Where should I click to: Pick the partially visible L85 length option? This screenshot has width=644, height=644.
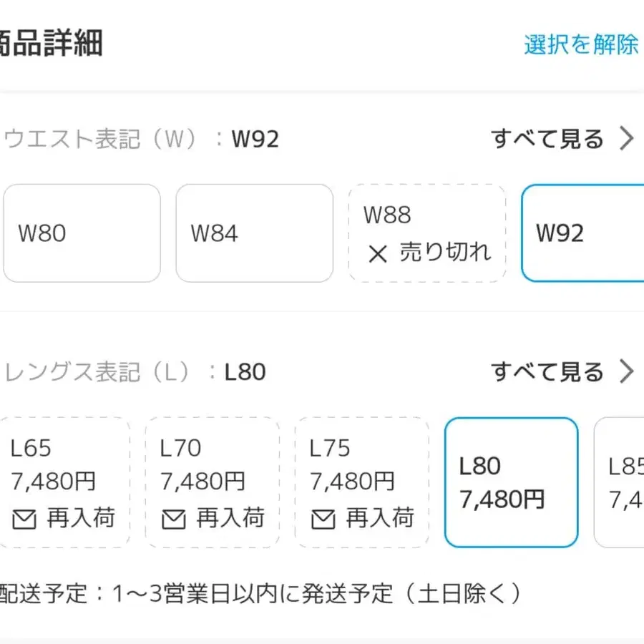click(620, 482)
